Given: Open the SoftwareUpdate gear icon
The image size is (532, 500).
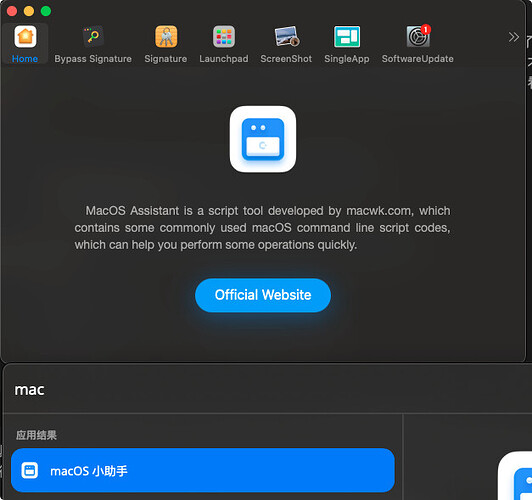Looking at the screenshot, I should click(418, 36).
